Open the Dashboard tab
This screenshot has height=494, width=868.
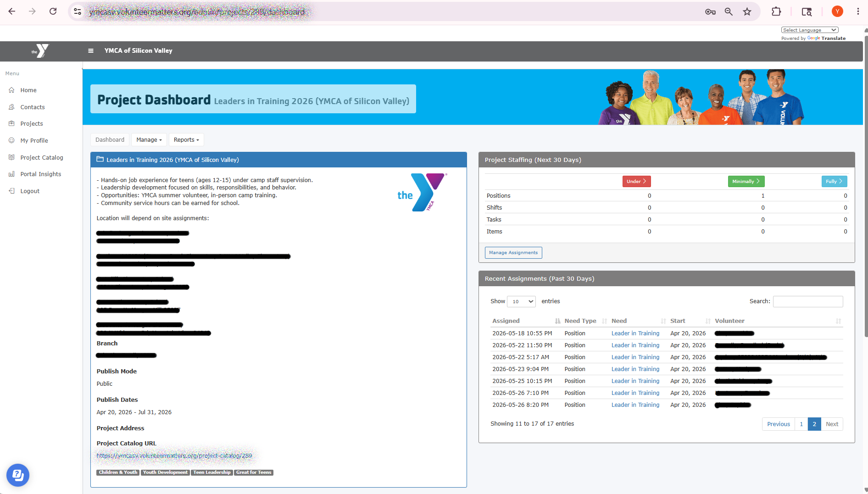tap(110, 140)
